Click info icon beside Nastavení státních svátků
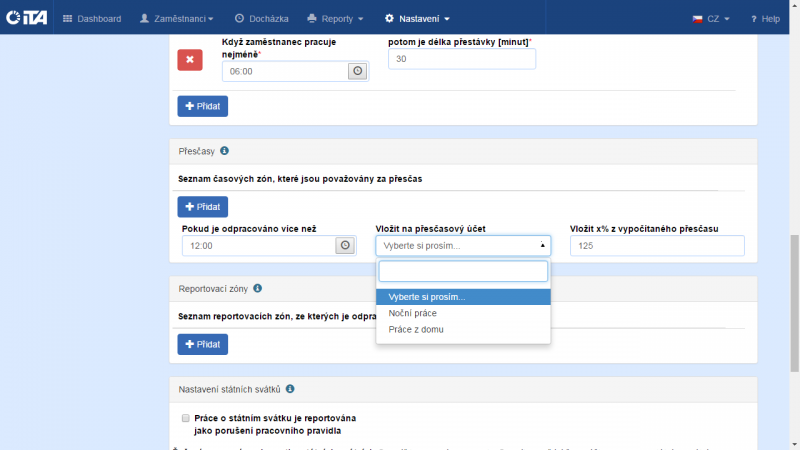 [x=290, y=388]
